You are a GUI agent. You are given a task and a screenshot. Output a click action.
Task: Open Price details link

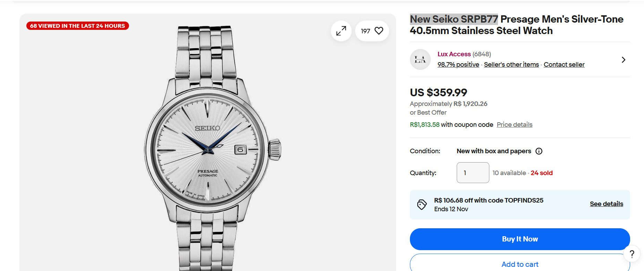tap(514, 125)
